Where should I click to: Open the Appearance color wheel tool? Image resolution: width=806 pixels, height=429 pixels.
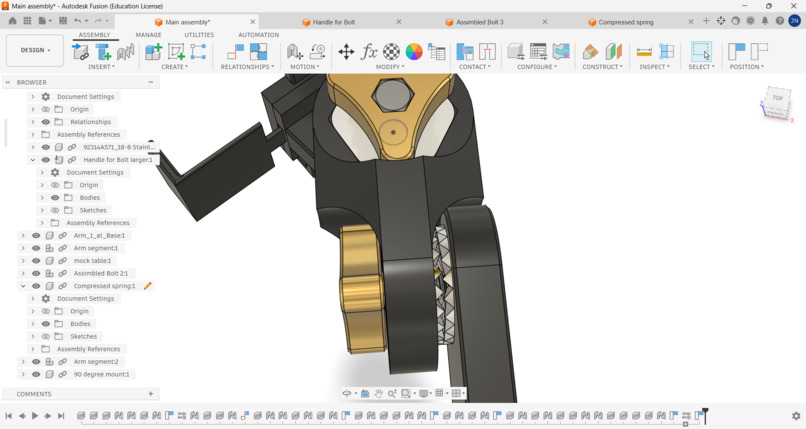pos(414,51)
